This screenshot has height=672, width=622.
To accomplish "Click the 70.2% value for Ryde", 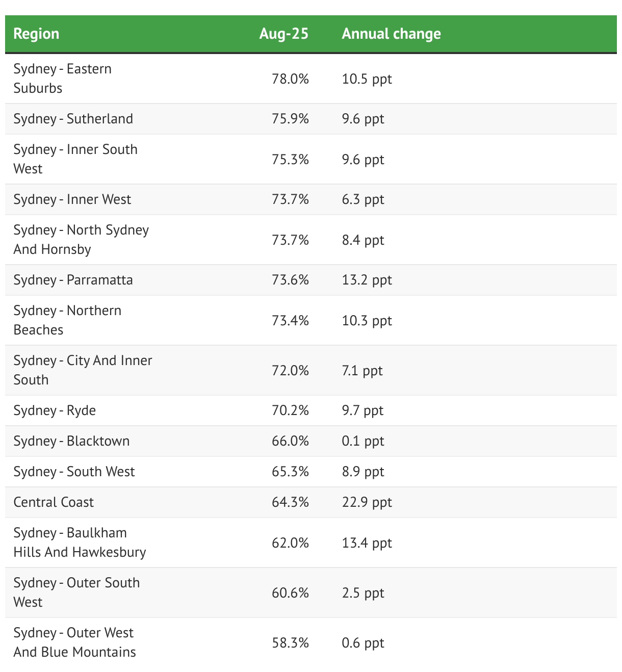I will pyautogui.click(x=290, y=410).
